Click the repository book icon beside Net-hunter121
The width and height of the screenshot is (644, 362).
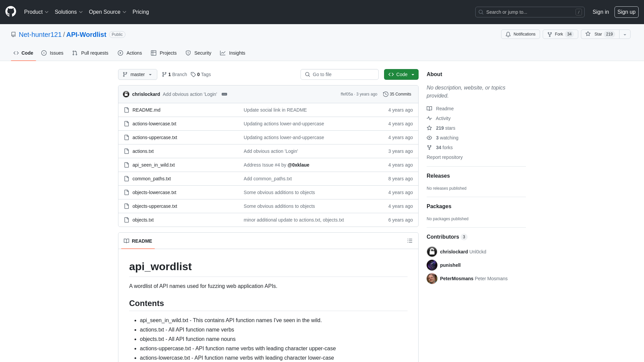pos(13,35)
